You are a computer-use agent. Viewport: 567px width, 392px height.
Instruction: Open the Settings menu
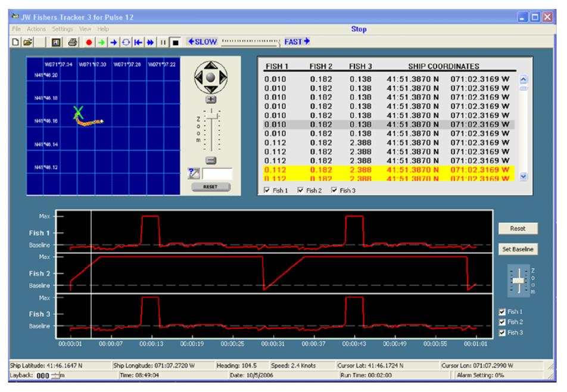[63, 29]
